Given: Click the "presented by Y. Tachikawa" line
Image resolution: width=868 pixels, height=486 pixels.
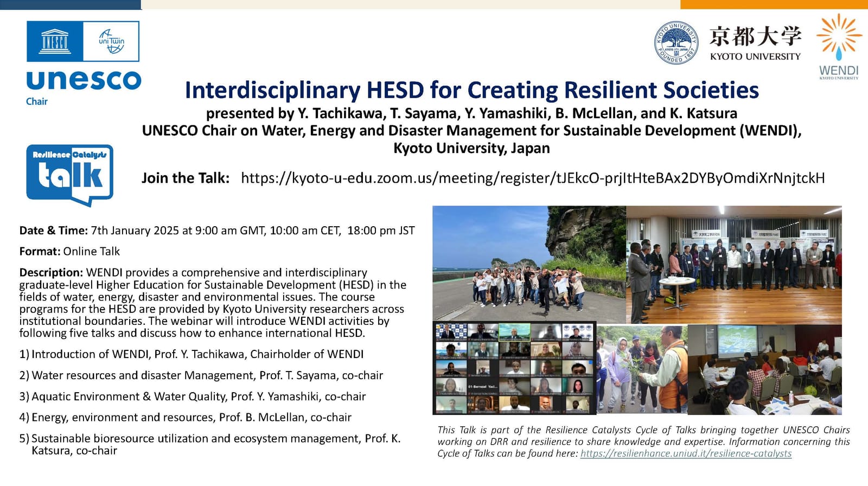Looking at the screenshot, I should [471, 113].
